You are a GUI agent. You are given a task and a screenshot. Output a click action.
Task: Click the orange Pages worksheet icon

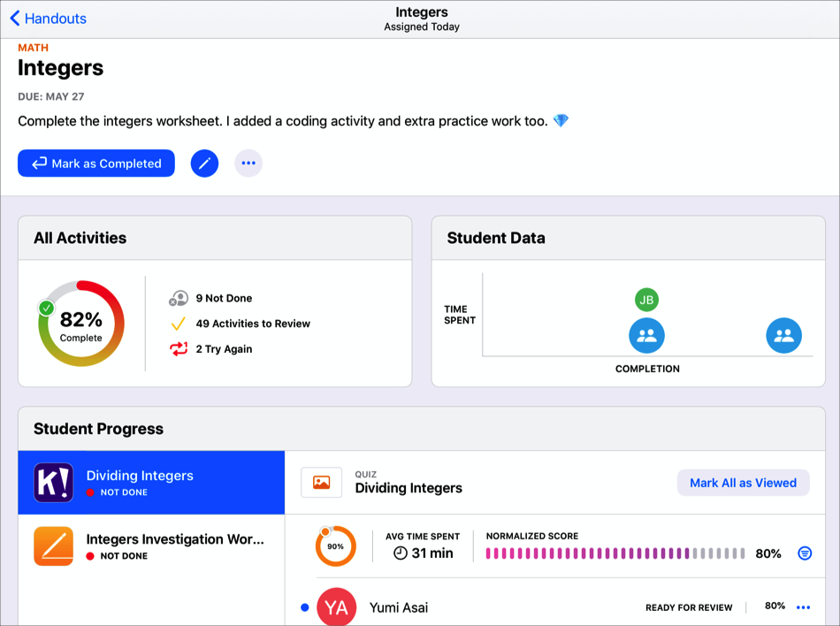[x=53, y=546]
